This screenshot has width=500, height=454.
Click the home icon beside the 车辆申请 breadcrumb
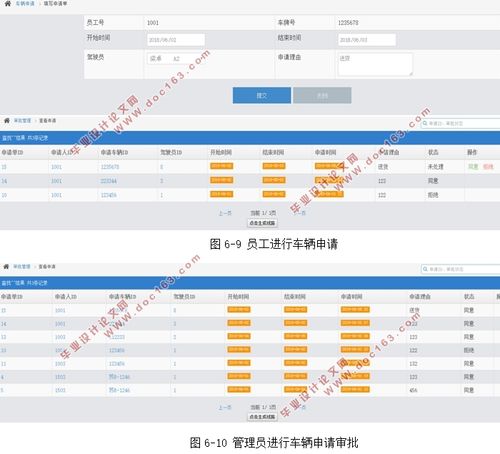(7, 3)
